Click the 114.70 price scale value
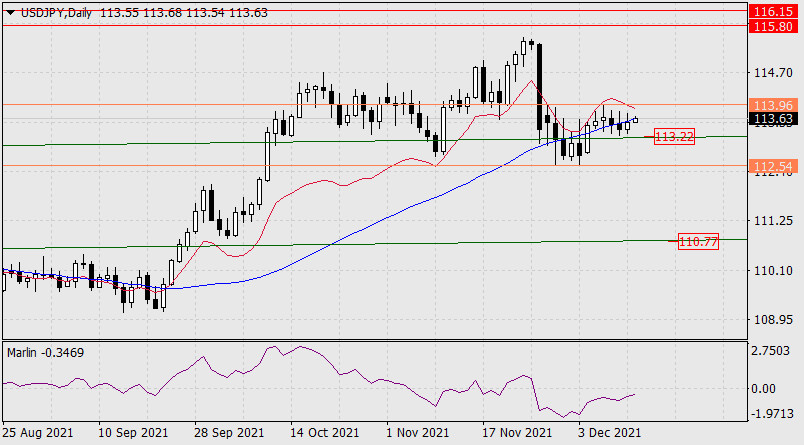The height and width of the screenshot is (445, 804). point(773,73)
